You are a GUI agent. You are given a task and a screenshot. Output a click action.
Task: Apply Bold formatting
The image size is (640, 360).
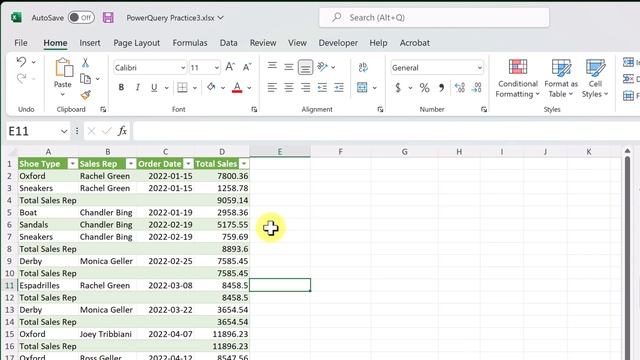[121, 87]
